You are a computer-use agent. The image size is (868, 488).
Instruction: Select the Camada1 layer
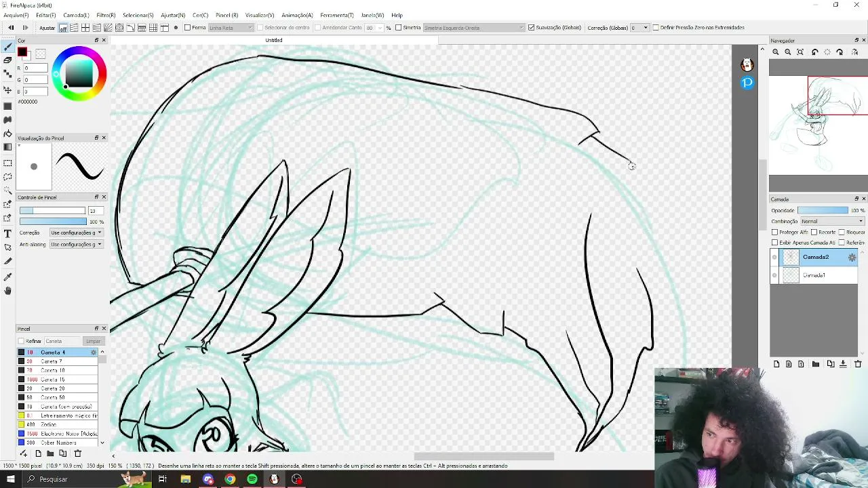coord(814,275)
